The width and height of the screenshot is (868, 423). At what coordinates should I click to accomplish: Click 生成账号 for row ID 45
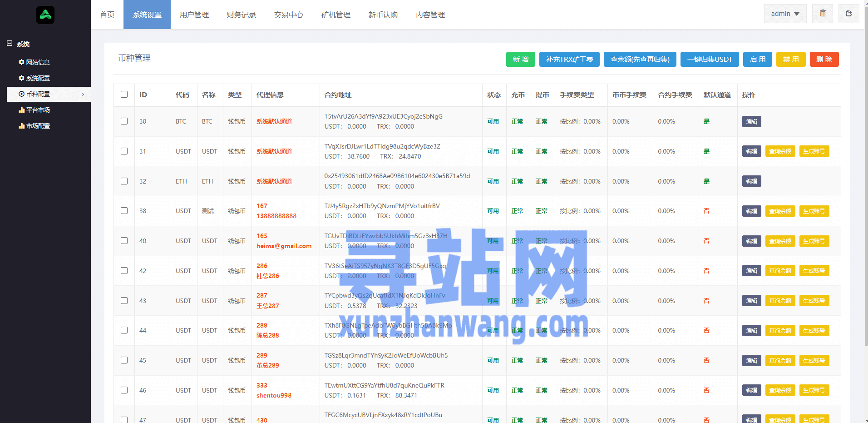[x=814, y=360]
